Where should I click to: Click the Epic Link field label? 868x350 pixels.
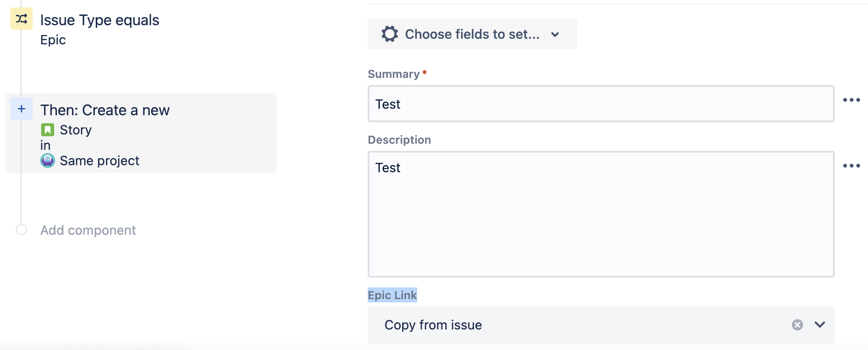(392, 295)
